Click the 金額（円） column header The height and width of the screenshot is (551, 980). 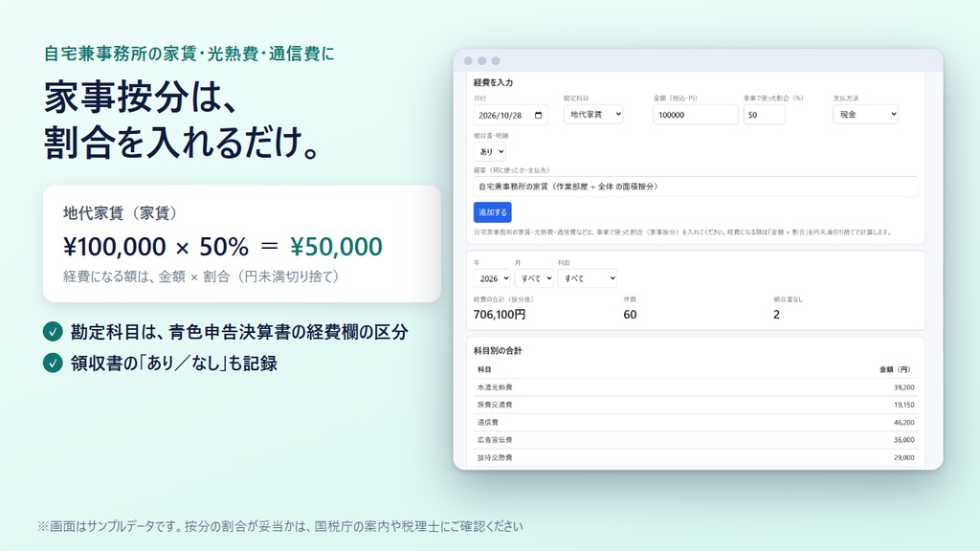tap(897, 369)
